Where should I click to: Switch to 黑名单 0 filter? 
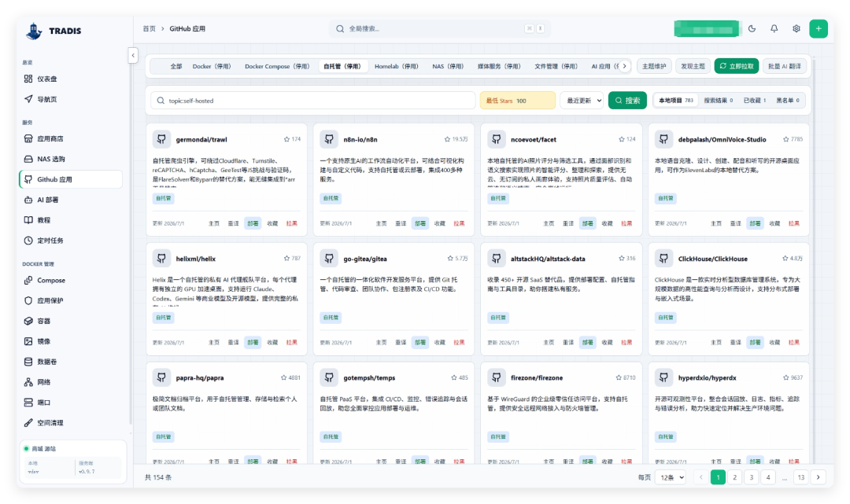tap(788, 101)
